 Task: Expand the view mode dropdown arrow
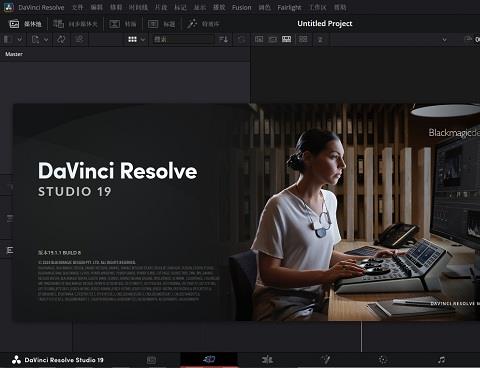143,40
